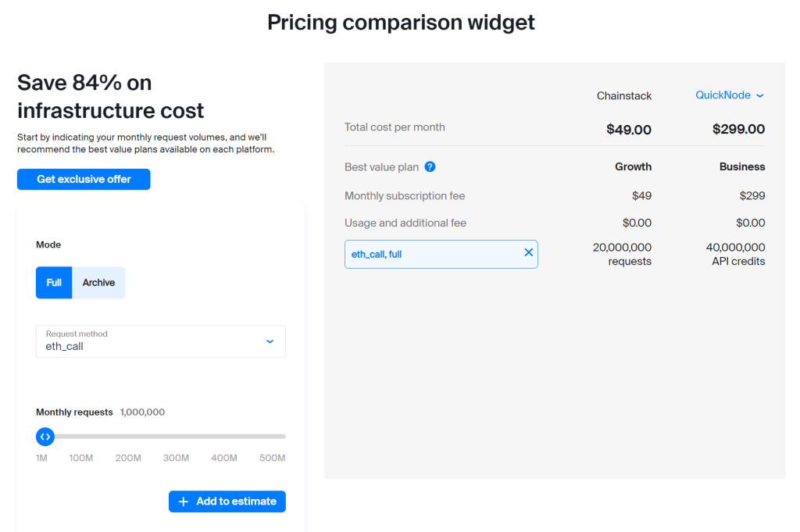Set slider to the 100M mark label
This screenshot has width=800, height=532.
click(x=81, y=458)
